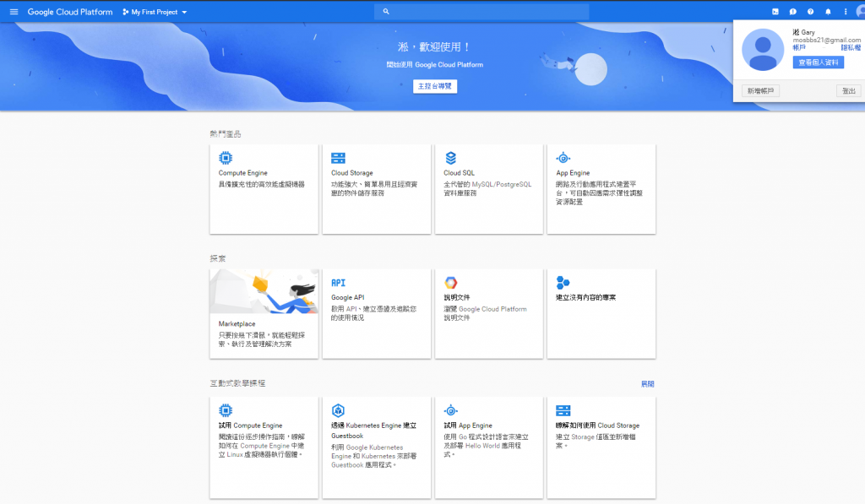Open the 試用 App Engine tutorial title

(468, 425)
